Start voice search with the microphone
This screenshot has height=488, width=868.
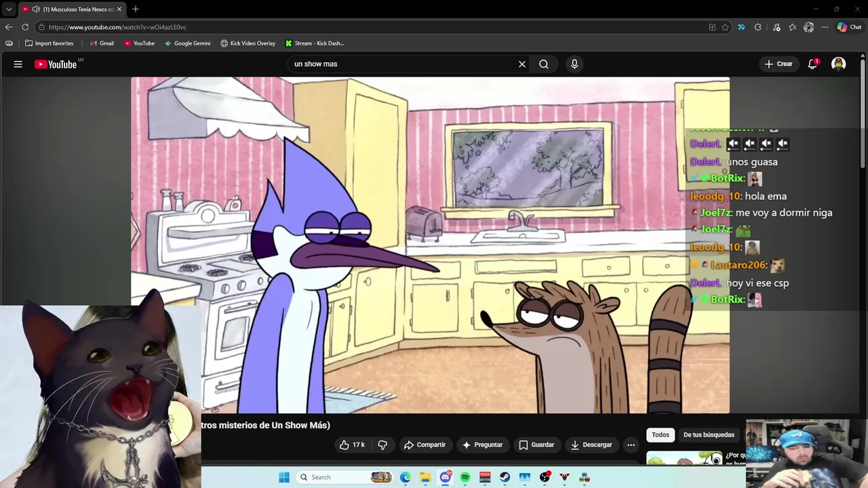tap(574, 64)
